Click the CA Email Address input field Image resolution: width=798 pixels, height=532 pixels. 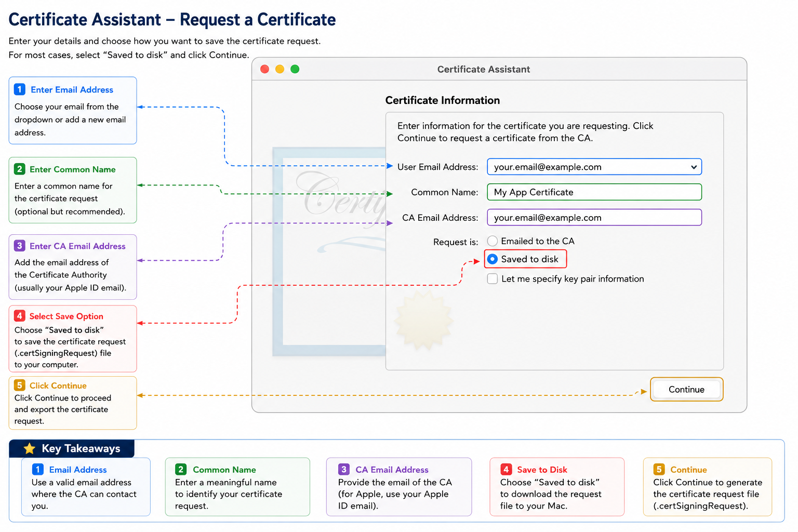594,218
